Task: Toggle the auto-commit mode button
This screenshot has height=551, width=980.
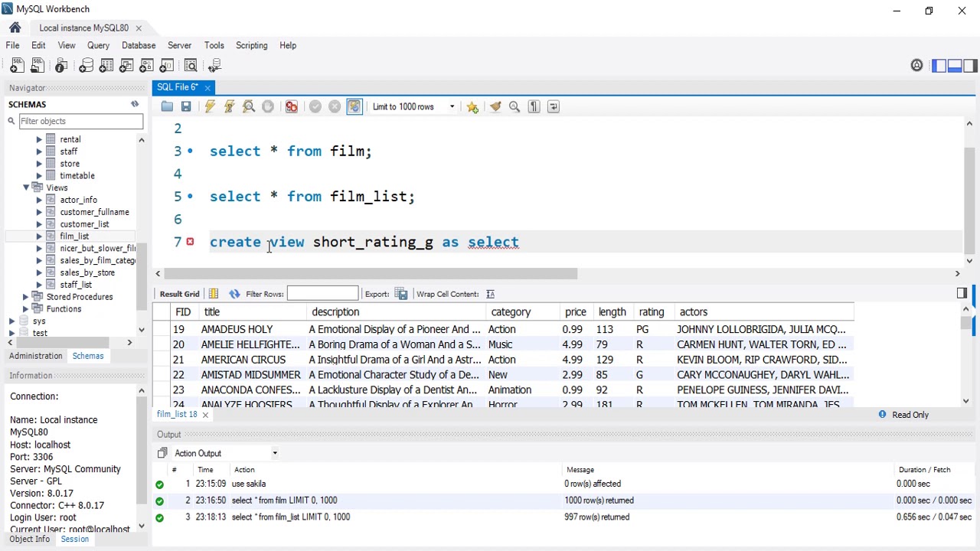Action: (354, 106)
